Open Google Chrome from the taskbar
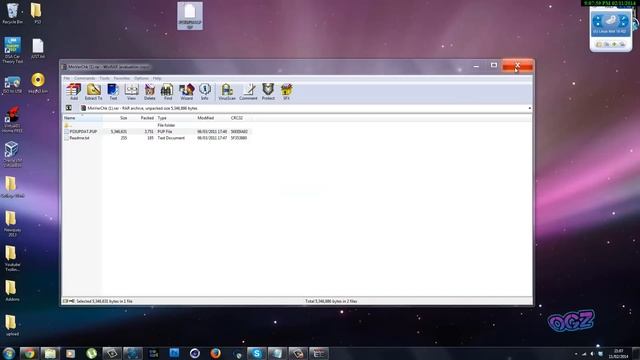Viewport: 640px width, 360px height. click(29, 353)
